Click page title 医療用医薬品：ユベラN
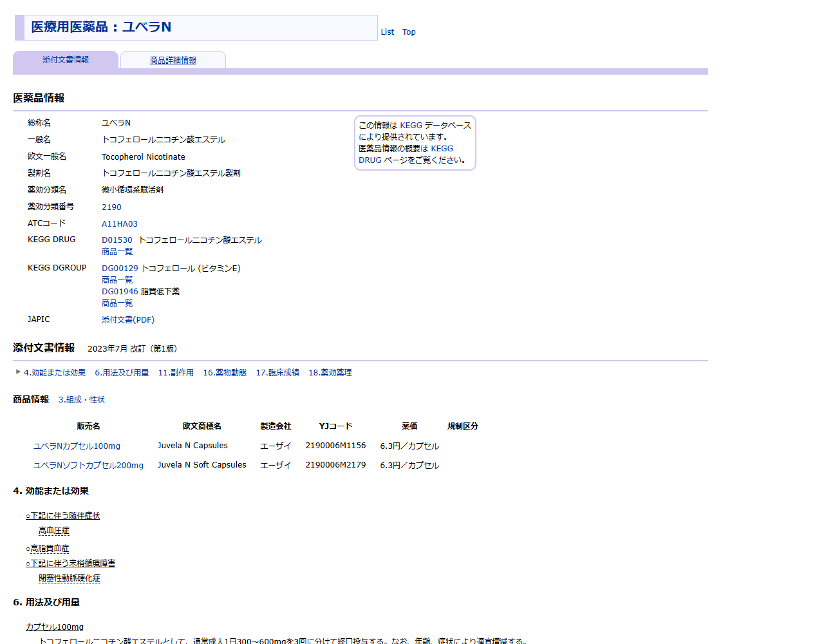Image resolution: width=824 pixels, height=644 pixels. click(101, 27)
